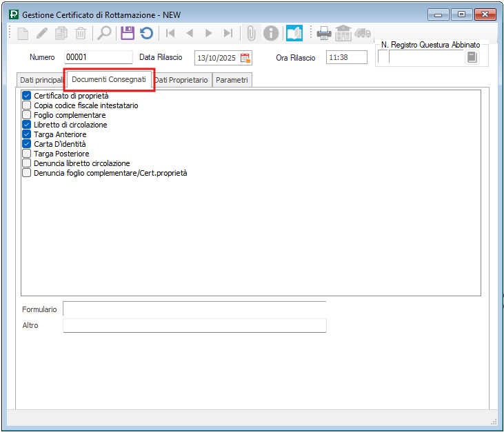Switch to Dati principali tab
504x432 pixels.
coord(41,80)
